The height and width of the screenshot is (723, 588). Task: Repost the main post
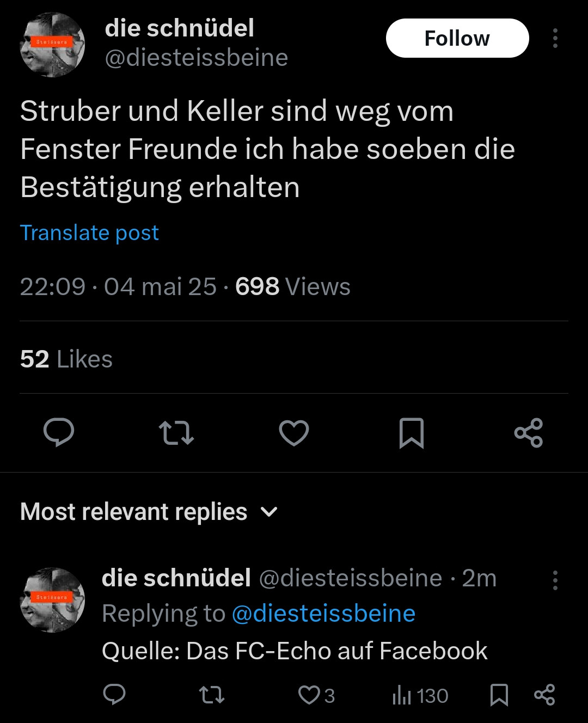[x=176, y=433]
